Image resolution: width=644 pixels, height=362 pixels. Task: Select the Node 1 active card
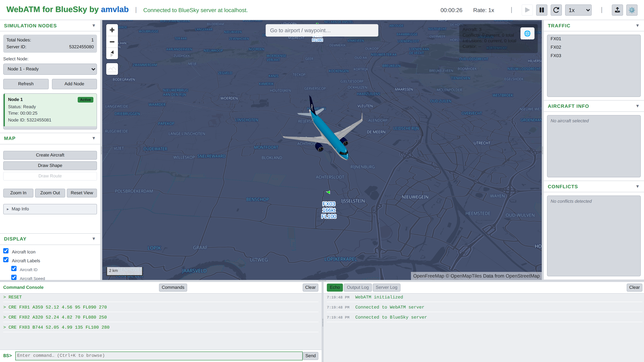pos(50,110)
